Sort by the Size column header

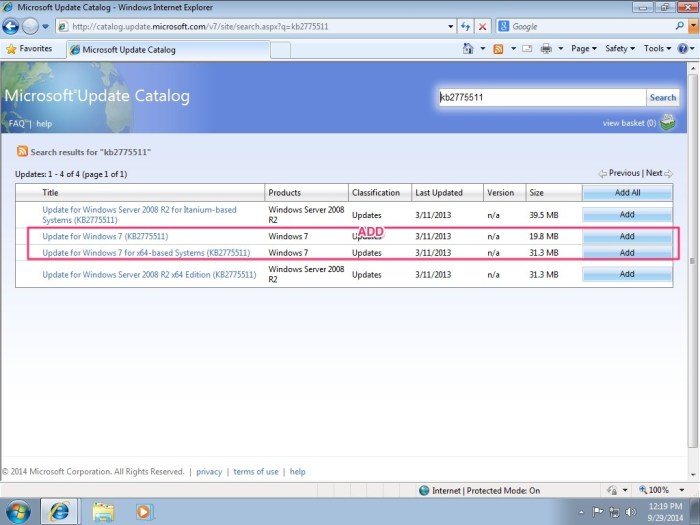tap(536, 192)
